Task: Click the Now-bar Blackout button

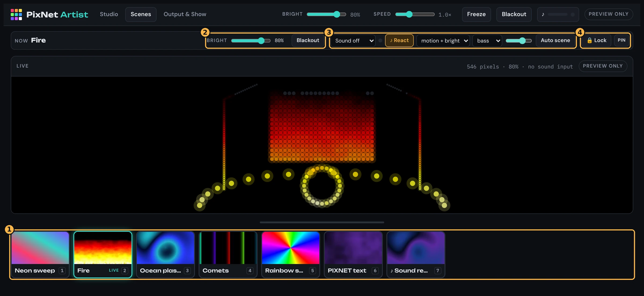Action: coord(308,40)
